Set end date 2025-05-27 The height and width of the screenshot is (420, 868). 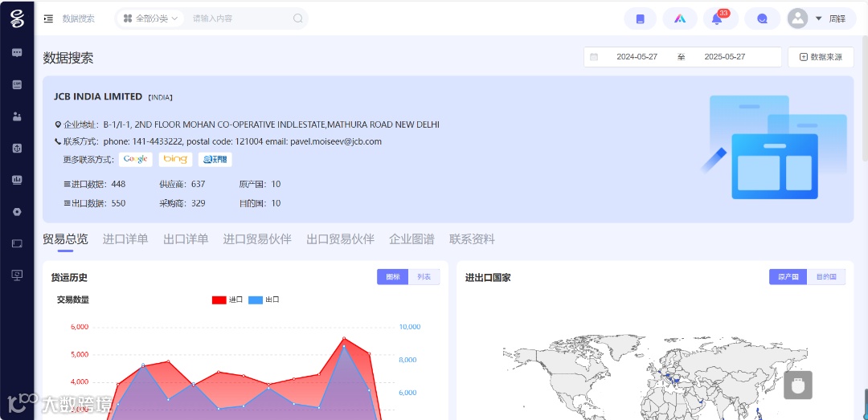coord(725,57)
